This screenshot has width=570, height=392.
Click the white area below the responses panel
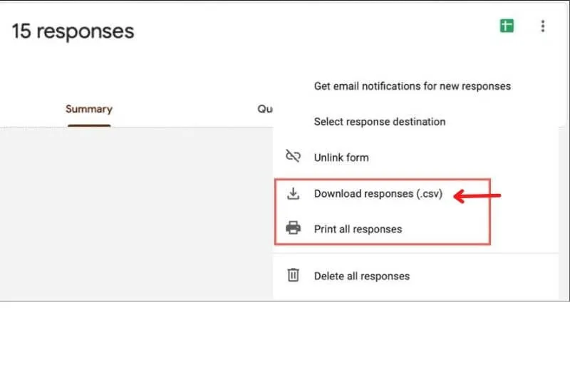click(285, 346)
